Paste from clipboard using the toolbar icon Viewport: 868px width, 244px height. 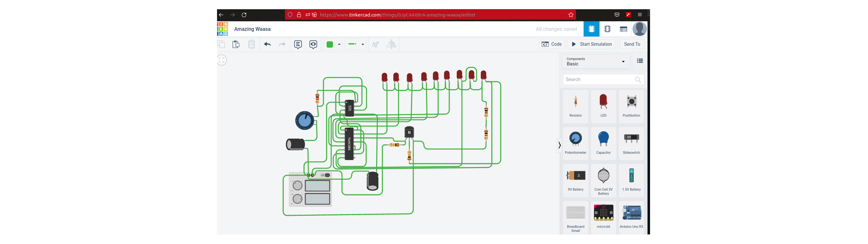(236, 44)
